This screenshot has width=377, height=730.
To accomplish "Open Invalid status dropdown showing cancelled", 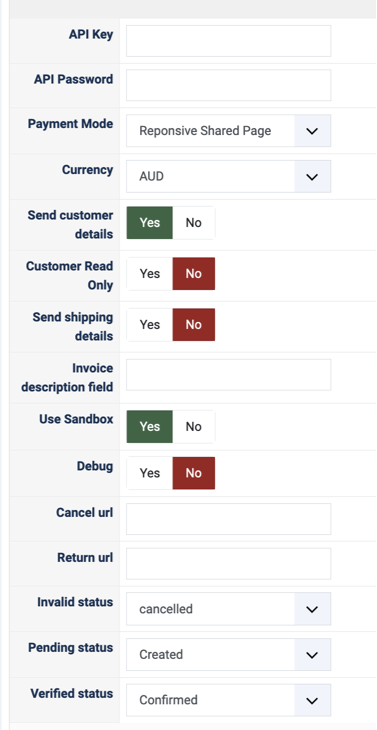I will tap(229, 609).
